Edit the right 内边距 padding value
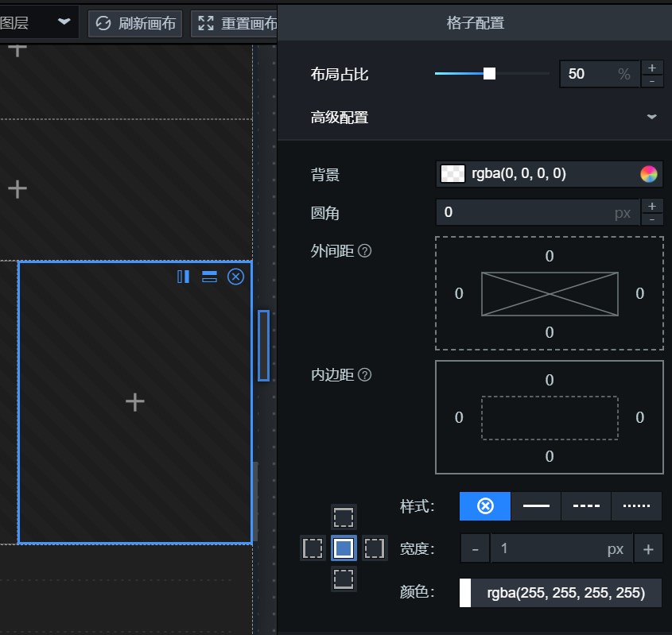The image size is (672, 635). coord(640,417)
